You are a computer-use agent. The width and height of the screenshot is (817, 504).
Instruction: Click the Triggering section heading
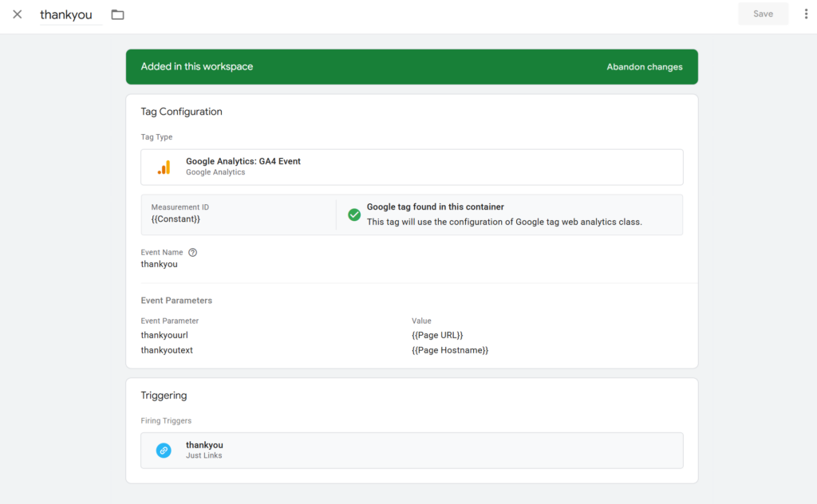click(164, 396)
